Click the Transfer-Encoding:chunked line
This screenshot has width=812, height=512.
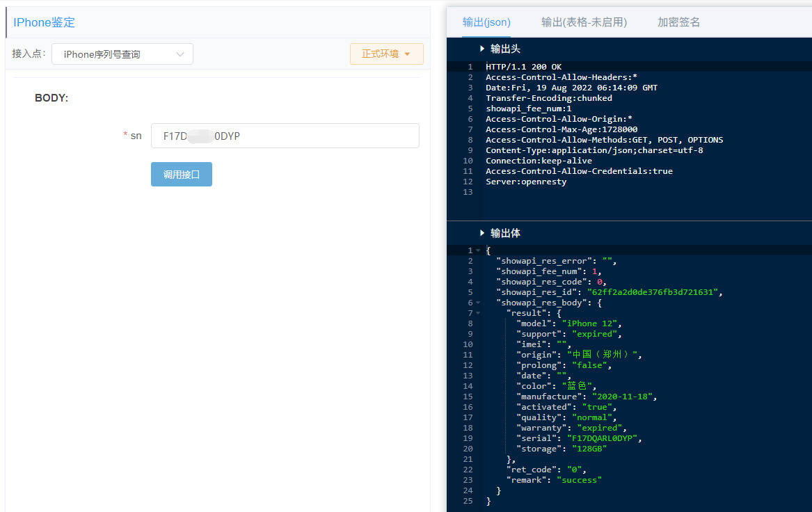coord(549,98)
